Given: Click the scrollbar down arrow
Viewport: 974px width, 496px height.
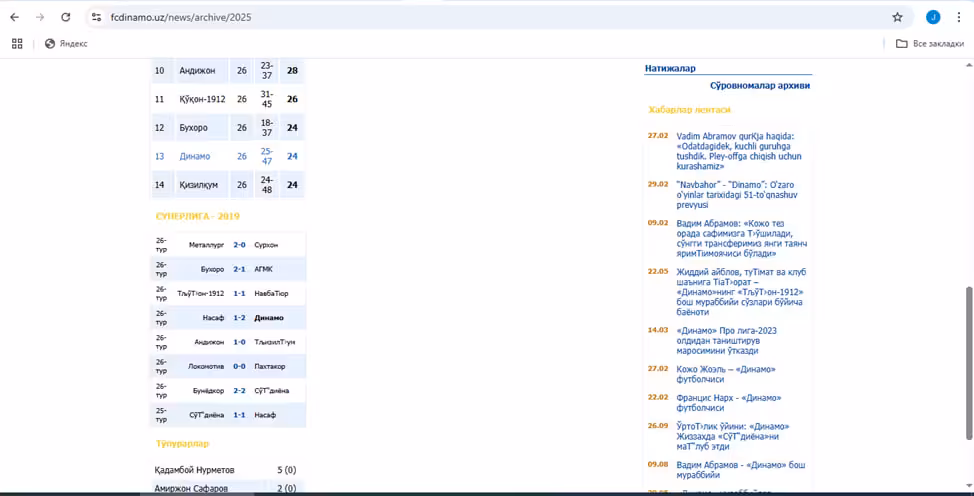Looking at the screenshot, I should [x=968, y=485].
